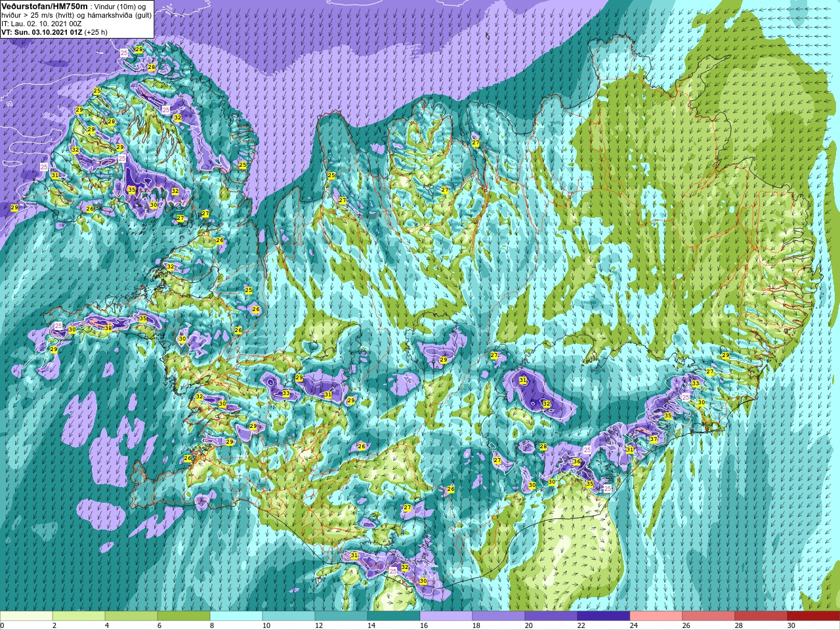Select the 4–6 m/s green legend swatch
Image resolution: width=840 pixels, height=630 pixels.
(x=131, y=616)
